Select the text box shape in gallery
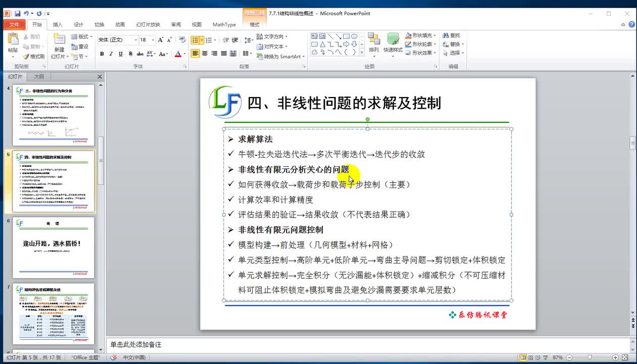Image resolution: width=637 pixels, height=364 pixels. pyautogui.click(x=314, y=36)
